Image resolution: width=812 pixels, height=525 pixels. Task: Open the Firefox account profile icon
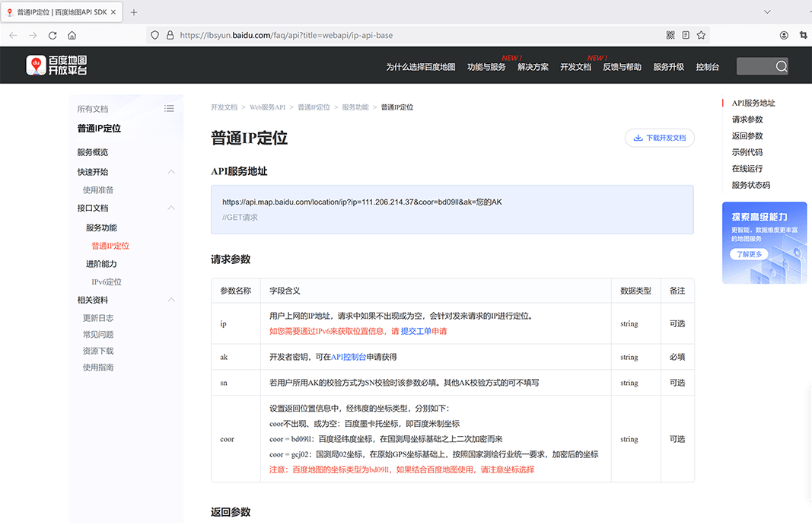784,35
